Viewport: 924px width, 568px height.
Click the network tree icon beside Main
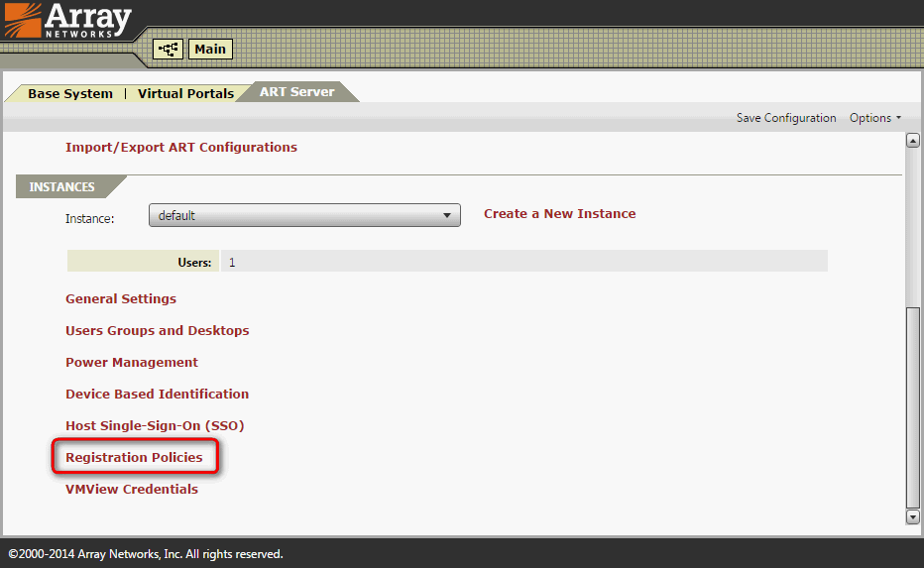[168, 49]
